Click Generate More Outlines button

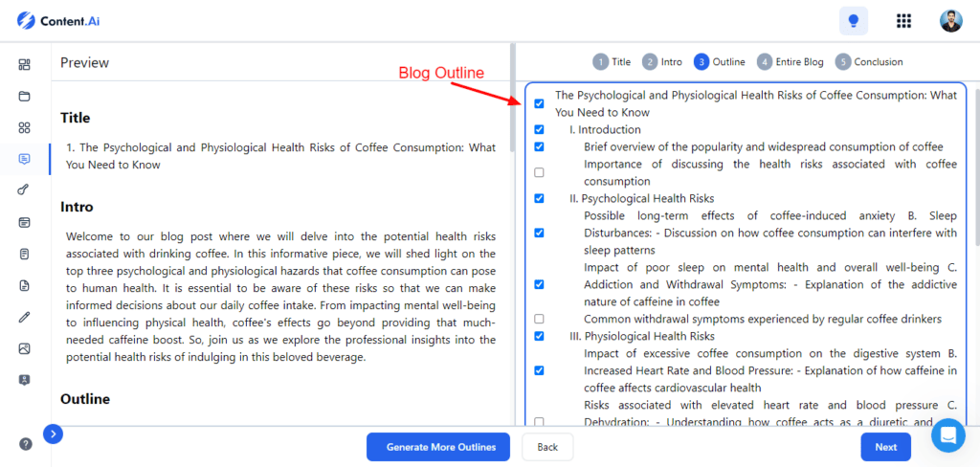tap(438, 447)
